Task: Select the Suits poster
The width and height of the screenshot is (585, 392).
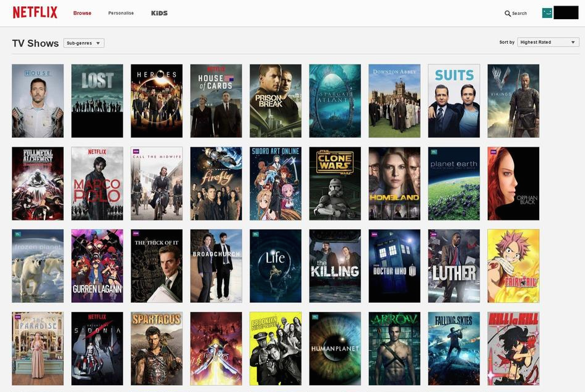Action: (454, 101)
